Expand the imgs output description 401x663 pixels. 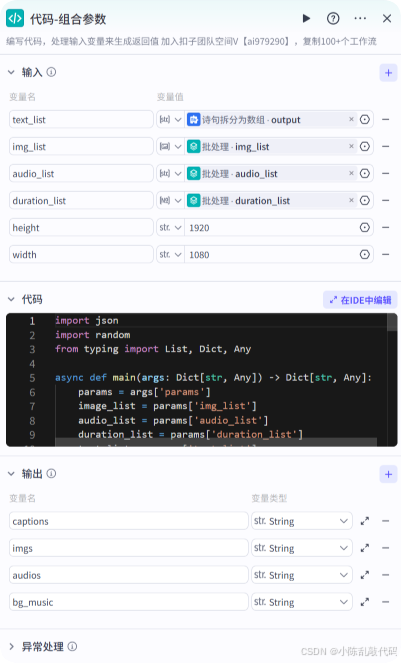pyautogui.click(x=365, y=548)
